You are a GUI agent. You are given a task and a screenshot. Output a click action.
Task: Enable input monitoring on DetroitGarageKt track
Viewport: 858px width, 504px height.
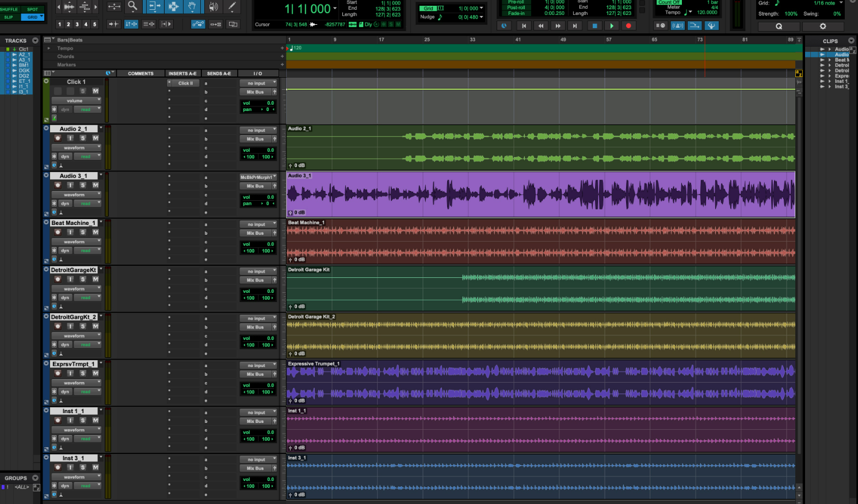pos(70,279)
